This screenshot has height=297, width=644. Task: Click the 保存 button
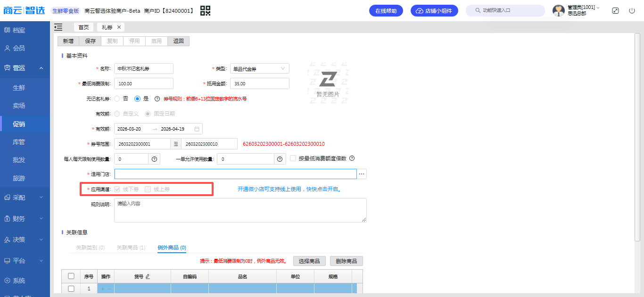90,41
